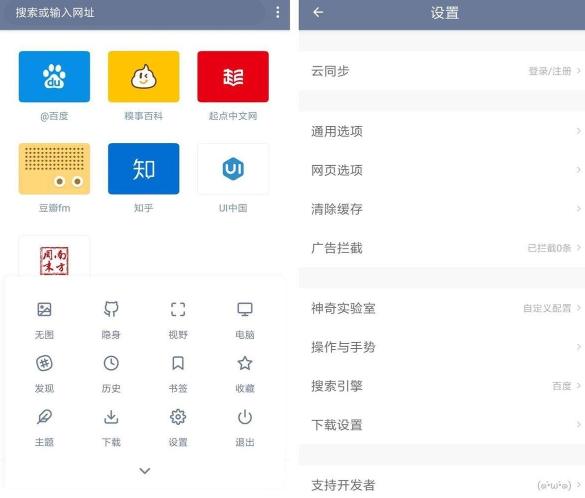
Task: Click 百度 search engine value
Action: (561, 386)
